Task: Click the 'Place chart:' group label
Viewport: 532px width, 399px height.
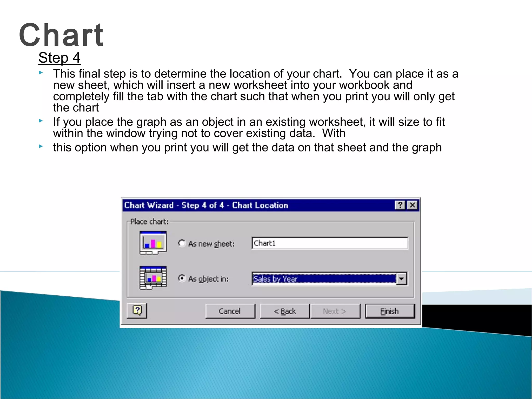Action: [149, 222]
